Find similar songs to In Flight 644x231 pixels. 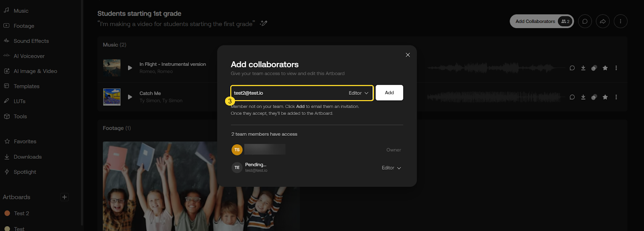(x=594, y=68)
